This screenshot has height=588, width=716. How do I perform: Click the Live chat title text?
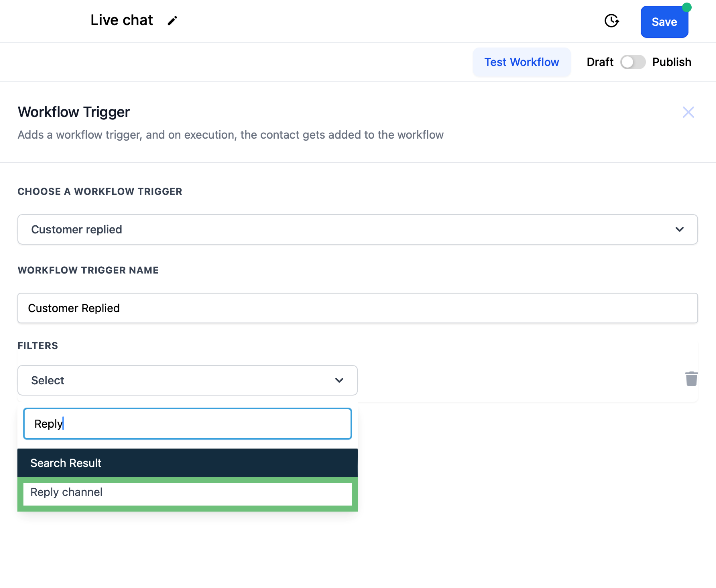pyautogui.click(x=122, y=20)
